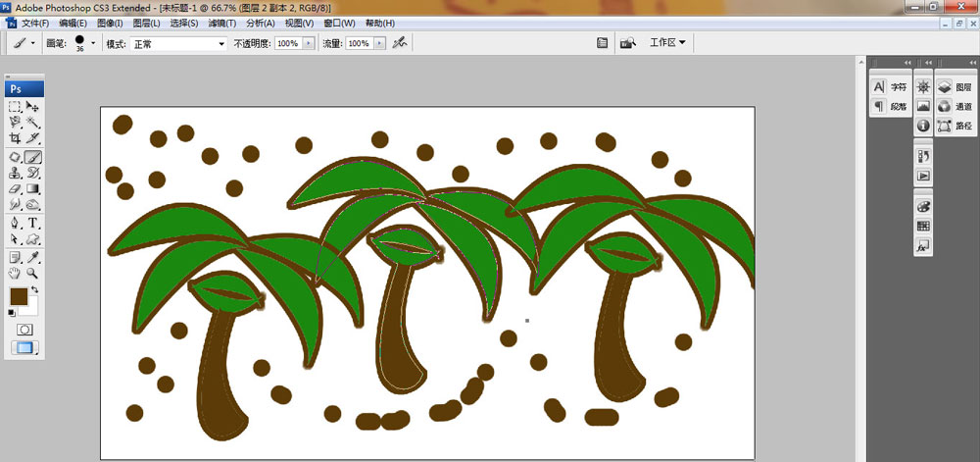Select the Crop tool
The height and width of the screenshot is (462, 980).
(x=15, y=139)
